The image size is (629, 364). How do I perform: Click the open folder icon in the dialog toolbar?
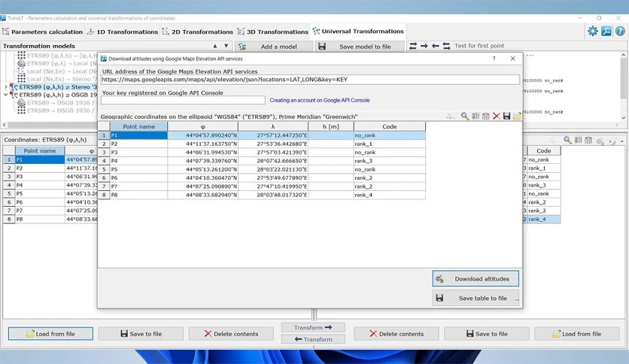(517, 117)
